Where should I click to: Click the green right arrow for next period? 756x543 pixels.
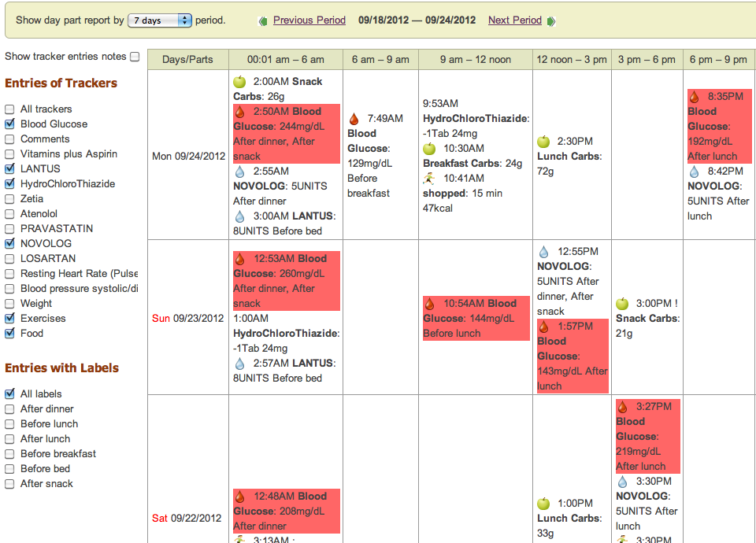click(x=551, y=21)
